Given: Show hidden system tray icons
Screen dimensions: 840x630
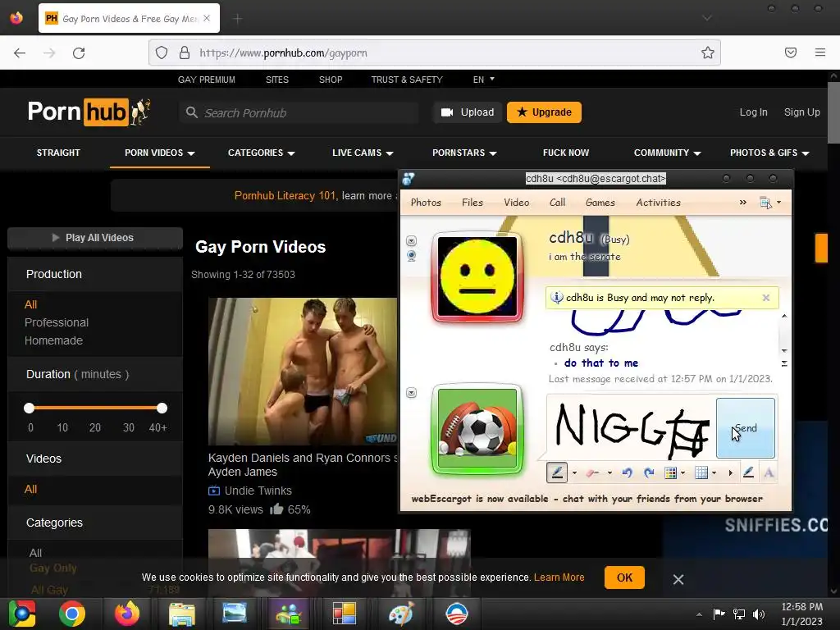Looking at the screenshot, I should [x=699, y=614].
